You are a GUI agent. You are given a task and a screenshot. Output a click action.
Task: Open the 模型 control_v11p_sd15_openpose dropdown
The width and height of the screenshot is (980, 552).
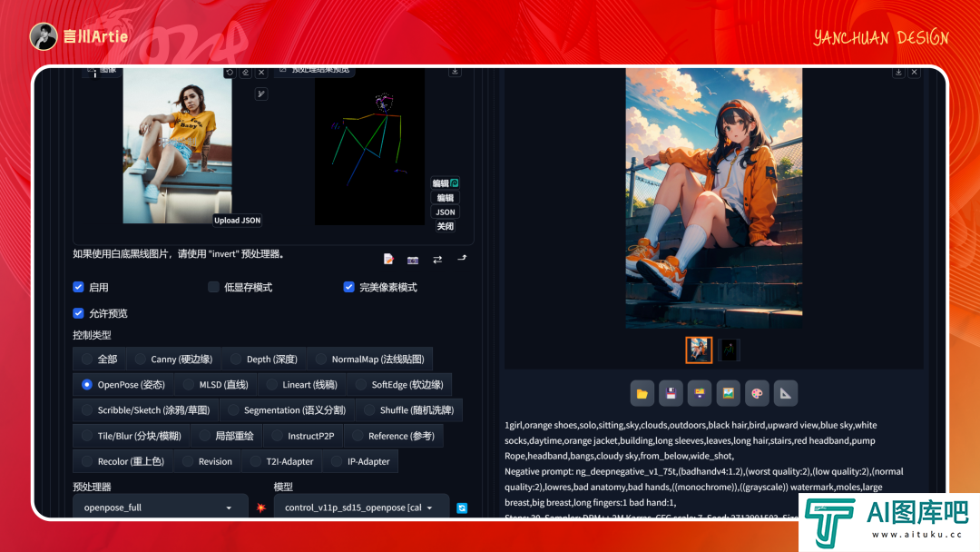pyautogui.click(x=361, y=508)
